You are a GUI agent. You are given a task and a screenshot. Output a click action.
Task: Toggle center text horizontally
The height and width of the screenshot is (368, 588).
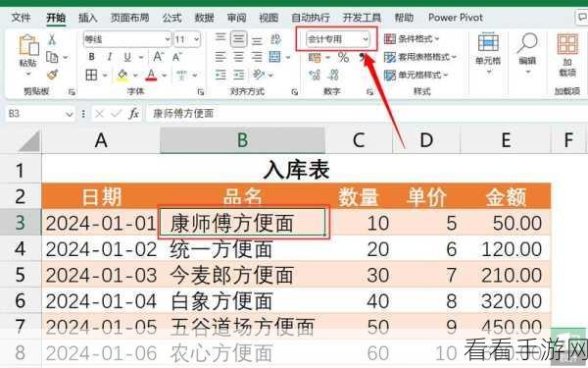tap(238, 57)
